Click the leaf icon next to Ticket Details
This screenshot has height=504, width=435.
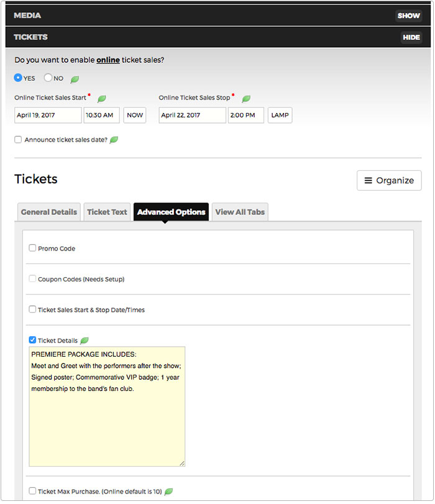click(x=85, y=340)
